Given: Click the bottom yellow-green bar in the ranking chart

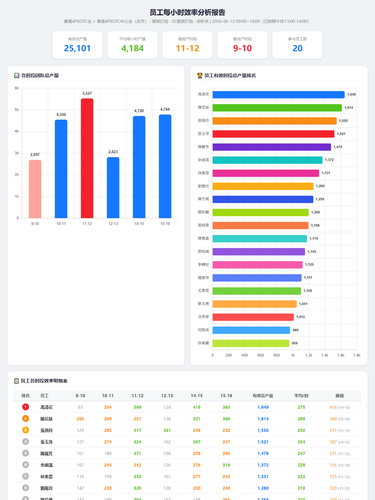Looking at the screenshot, I should (251, 343).
